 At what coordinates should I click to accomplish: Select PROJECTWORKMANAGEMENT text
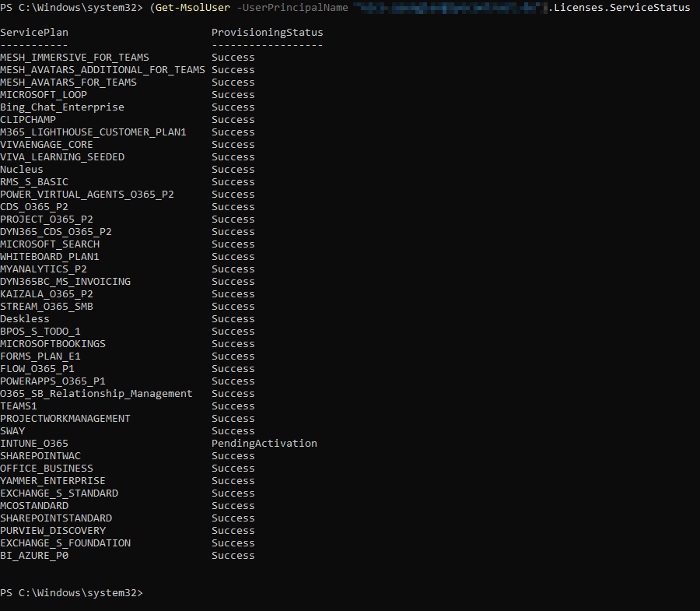click(x=65, y=419)
